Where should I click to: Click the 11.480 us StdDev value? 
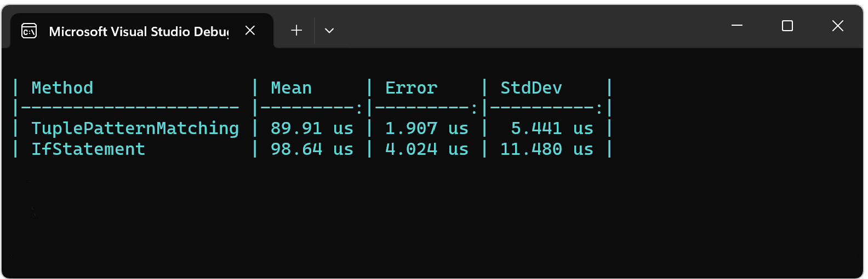547,149
